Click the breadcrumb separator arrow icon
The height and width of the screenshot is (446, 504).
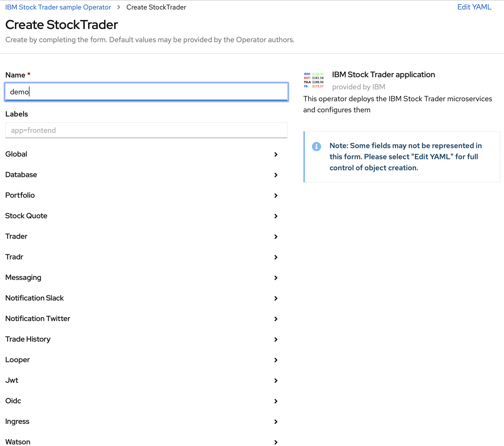119,7
